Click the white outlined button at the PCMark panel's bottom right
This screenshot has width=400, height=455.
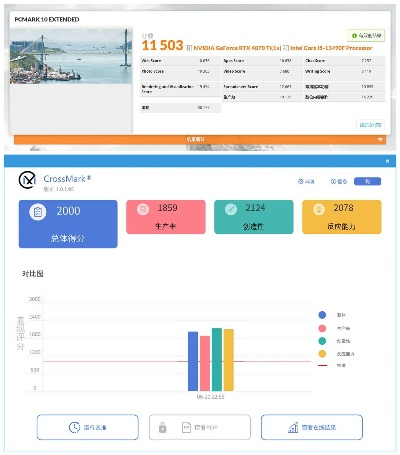(x=370, y=125)
